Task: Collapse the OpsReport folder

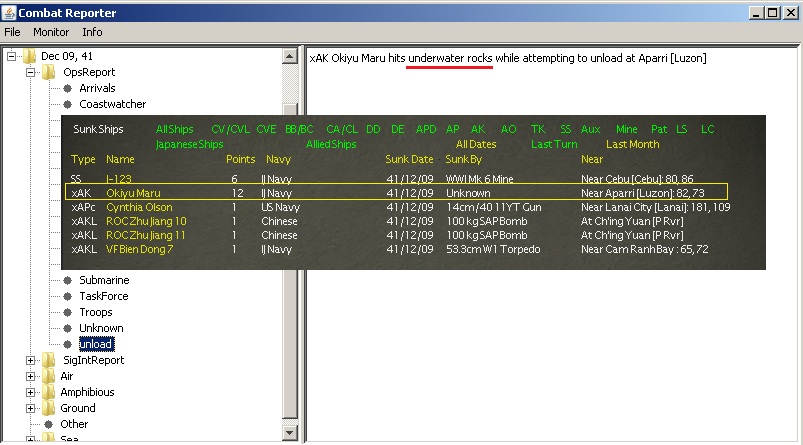Action: point(31,72)
